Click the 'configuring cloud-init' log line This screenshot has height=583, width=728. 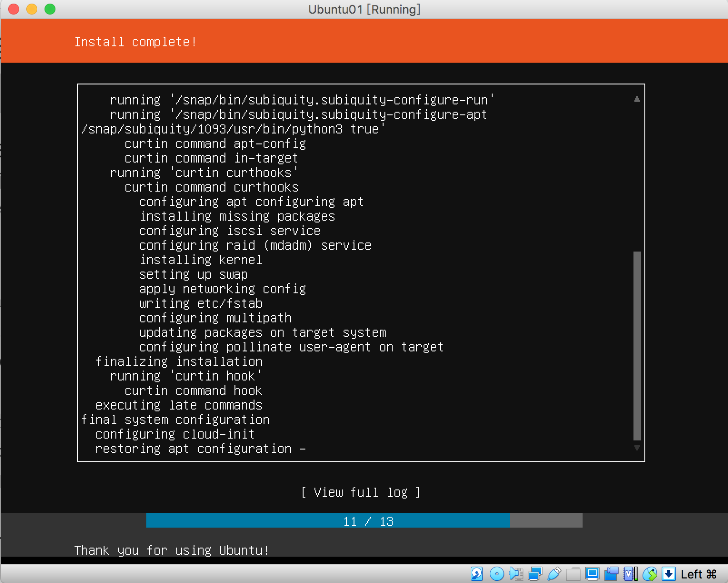(x=175, y=434)
